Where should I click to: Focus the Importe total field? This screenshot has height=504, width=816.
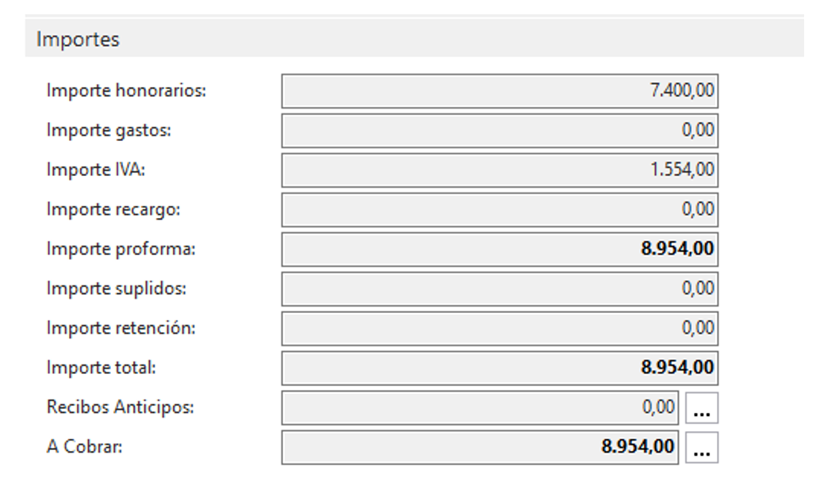pyautogui.click(x=500, y=368)
